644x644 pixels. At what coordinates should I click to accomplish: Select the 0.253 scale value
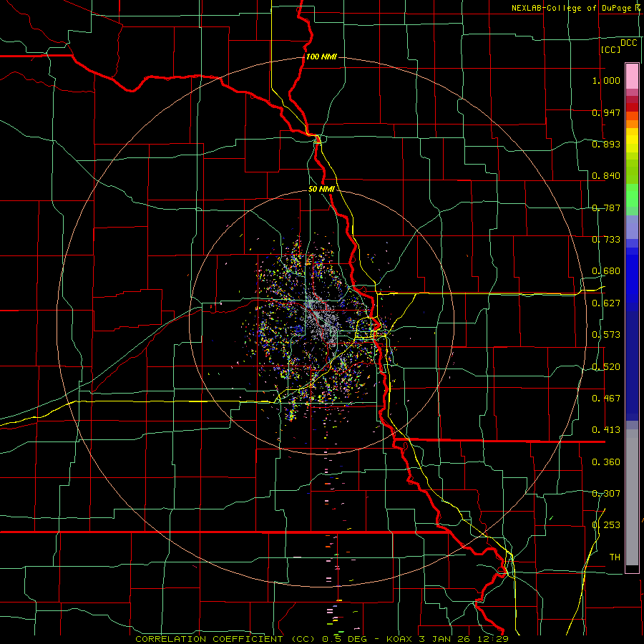pyautogui.click(x=606, y=525)
